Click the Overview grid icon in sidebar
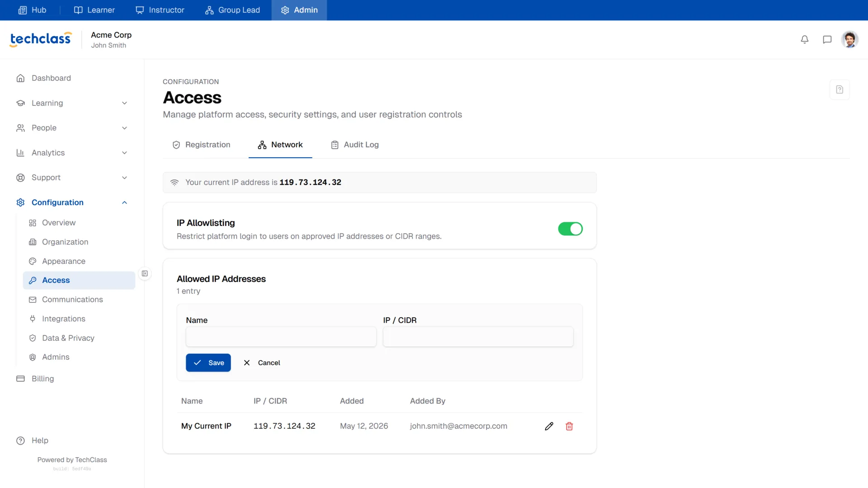The width and height of the screenshot is (868, 488). click(x=33, y=223)
